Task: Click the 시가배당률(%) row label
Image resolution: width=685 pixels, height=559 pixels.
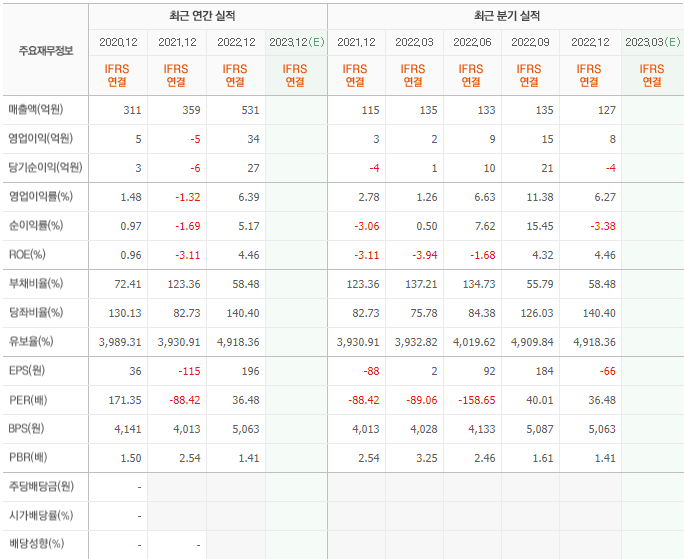Action: (41, 516)
